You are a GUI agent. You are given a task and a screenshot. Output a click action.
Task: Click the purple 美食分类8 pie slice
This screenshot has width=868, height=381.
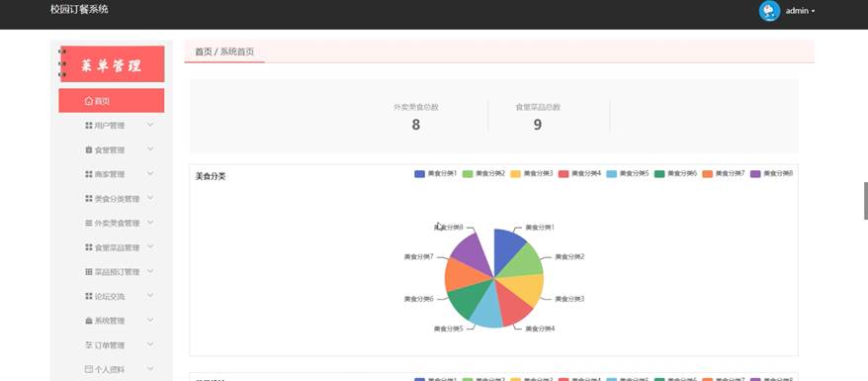click(x=472, y=254)
